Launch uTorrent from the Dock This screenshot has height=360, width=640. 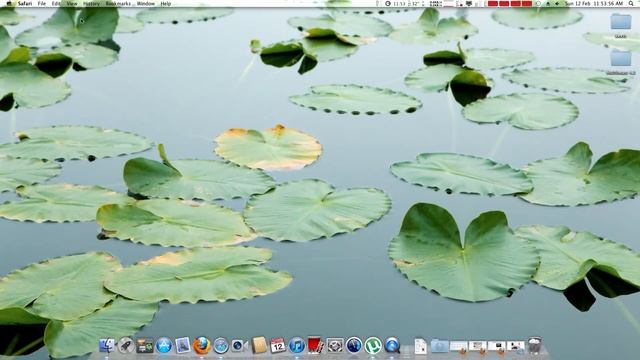tap(373, 346)
